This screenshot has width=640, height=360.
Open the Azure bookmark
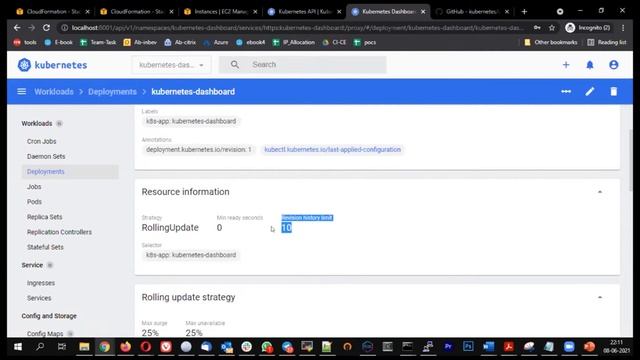pos(216,42)
